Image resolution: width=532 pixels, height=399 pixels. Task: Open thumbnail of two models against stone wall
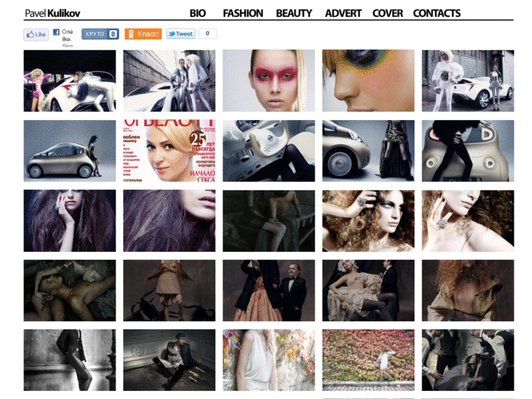click(169, 81)
